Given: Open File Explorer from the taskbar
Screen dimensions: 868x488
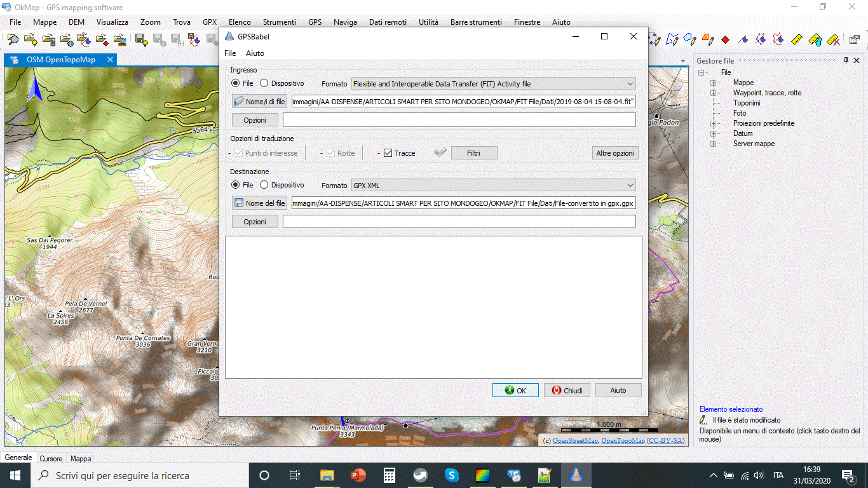Looking at the screenshot, I should coord(327,475).
